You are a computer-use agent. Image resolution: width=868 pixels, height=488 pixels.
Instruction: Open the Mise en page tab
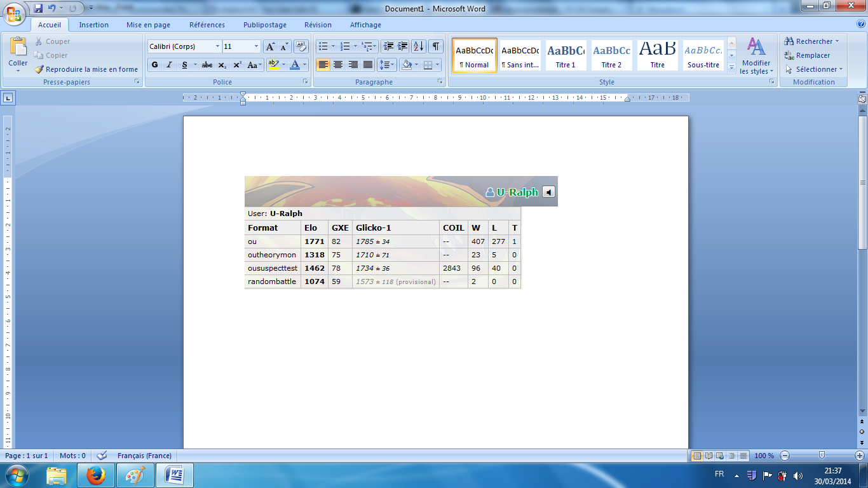coord(148,25)
